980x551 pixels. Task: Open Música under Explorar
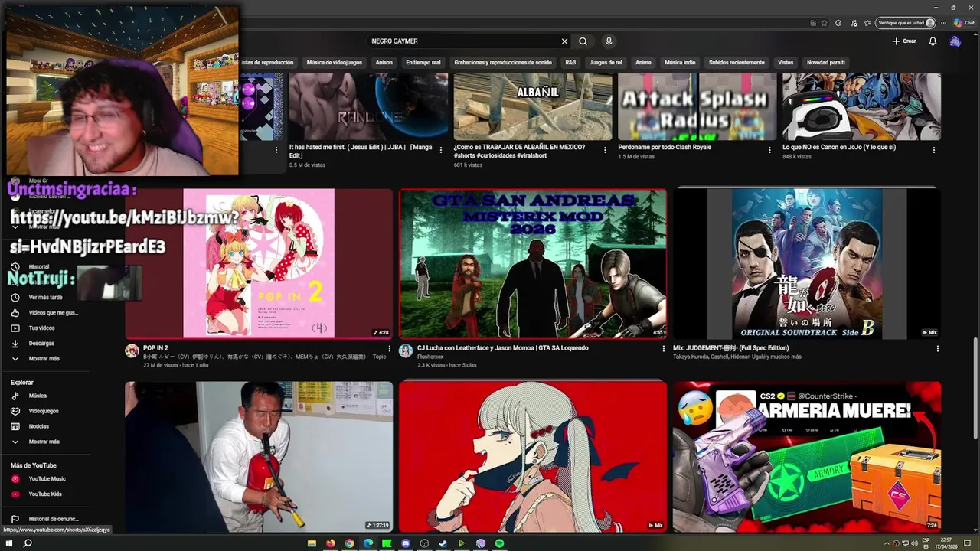[44, 396]
